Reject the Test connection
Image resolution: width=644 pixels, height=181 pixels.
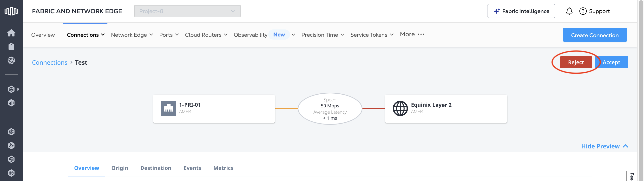pos(576,62)
